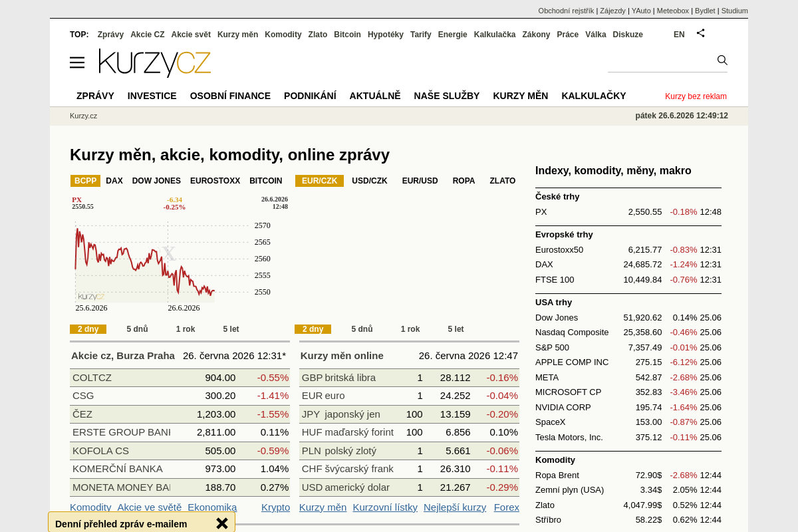Click Forex link

point(507,507)
